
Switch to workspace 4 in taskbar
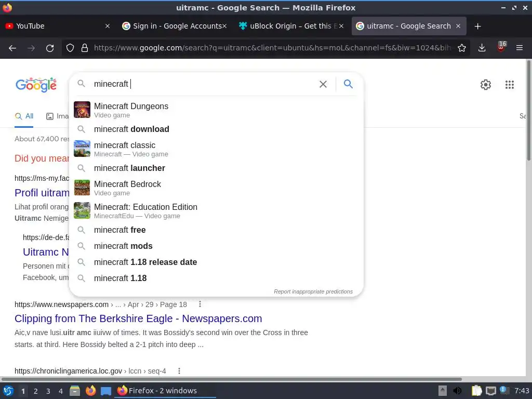[61, 391]
